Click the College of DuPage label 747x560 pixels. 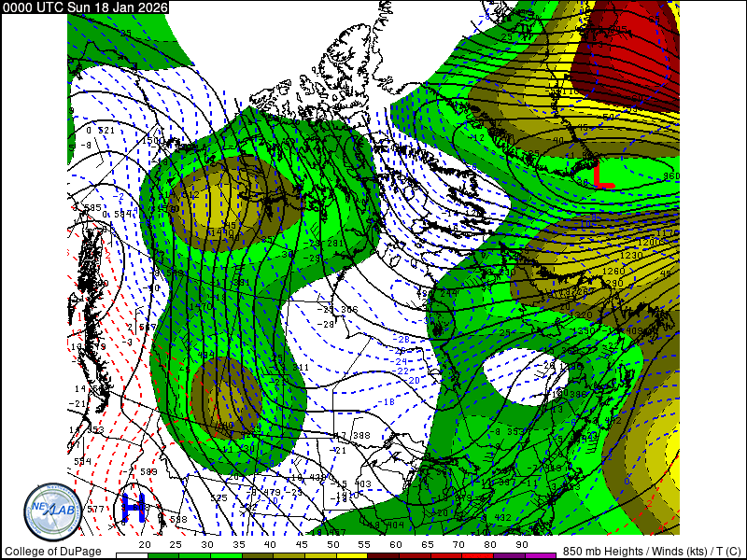click(x=52, y=551)
